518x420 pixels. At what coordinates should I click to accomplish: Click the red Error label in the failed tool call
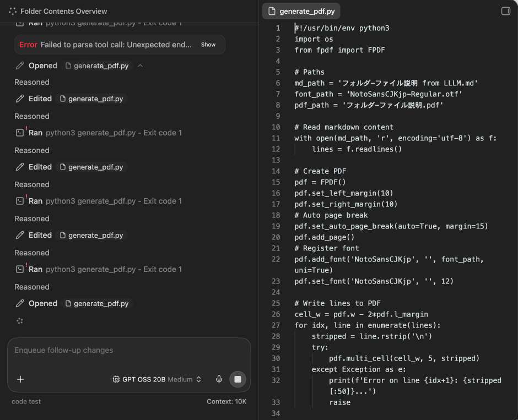coord(28,45)
